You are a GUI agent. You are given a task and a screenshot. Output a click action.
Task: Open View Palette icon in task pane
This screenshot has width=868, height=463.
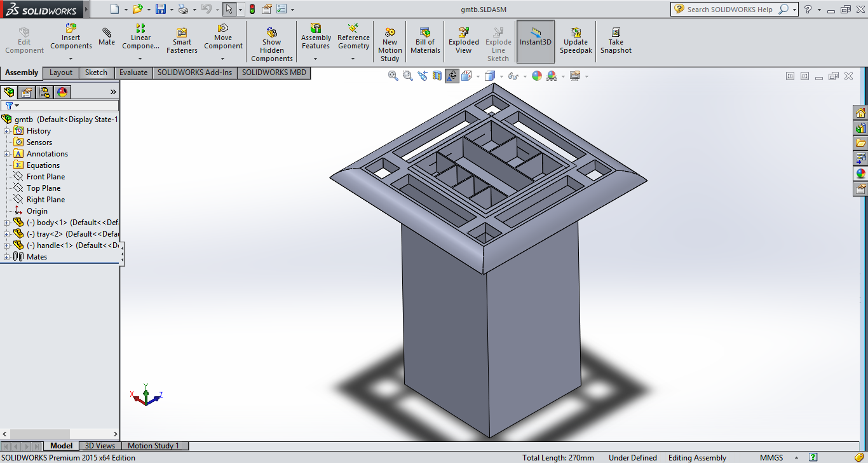pyautogui.click(x=860, y=158)
